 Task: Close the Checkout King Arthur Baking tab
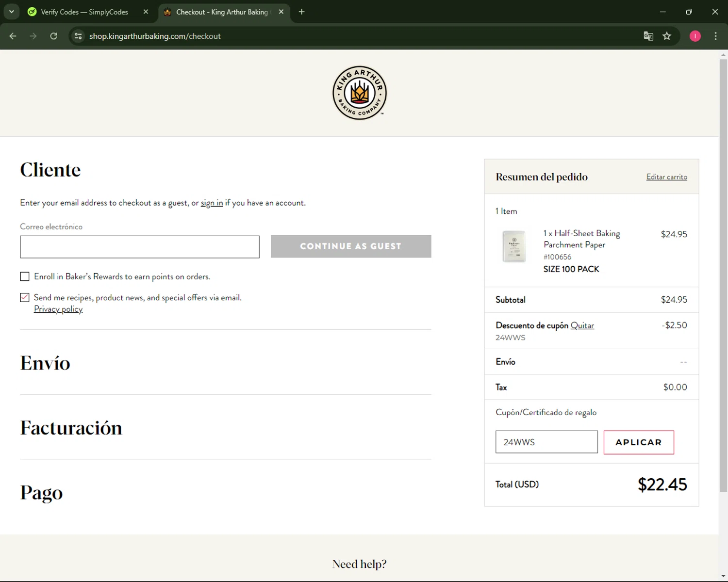tap(281, 12)
